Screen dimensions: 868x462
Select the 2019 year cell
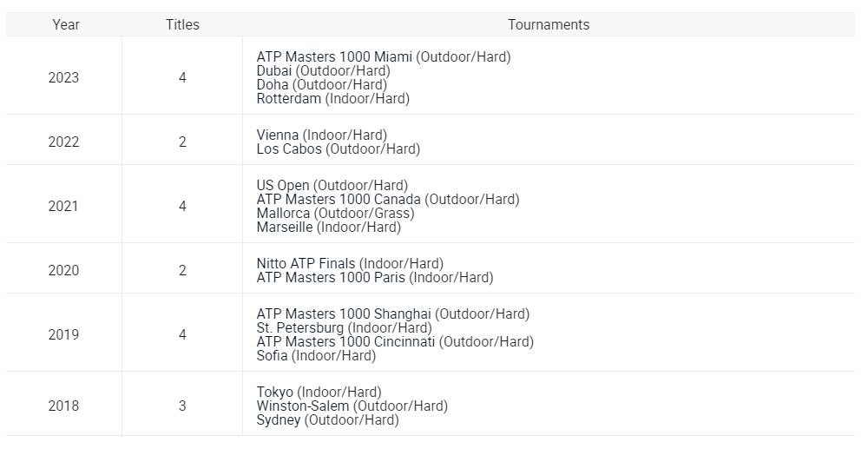63,334
